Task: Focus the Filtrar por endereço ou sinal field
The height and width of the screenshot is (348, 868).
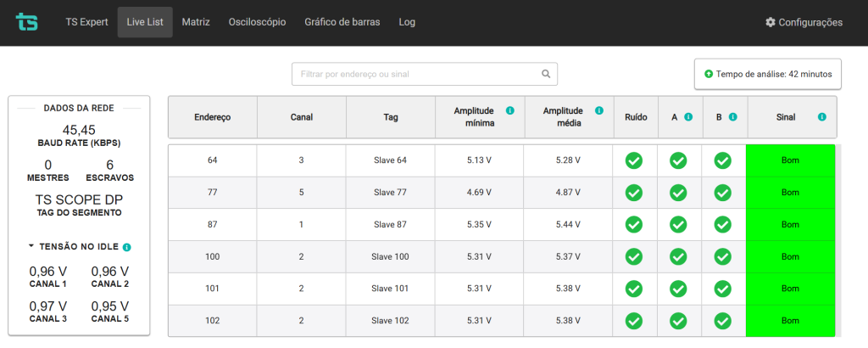Action: 425,74
